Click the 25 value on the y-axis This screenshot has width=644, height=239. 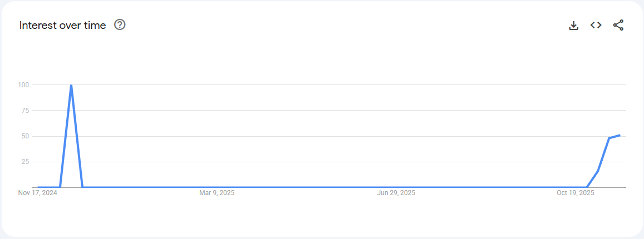coord(25,162)
